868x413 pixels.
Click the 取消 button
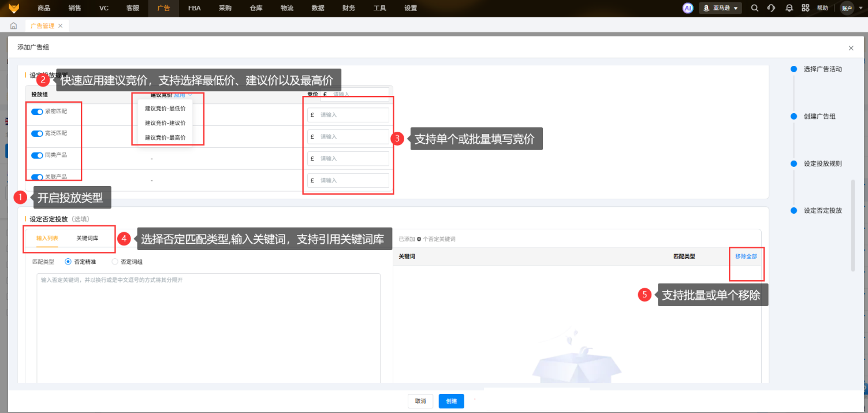(x=420, y=401)
